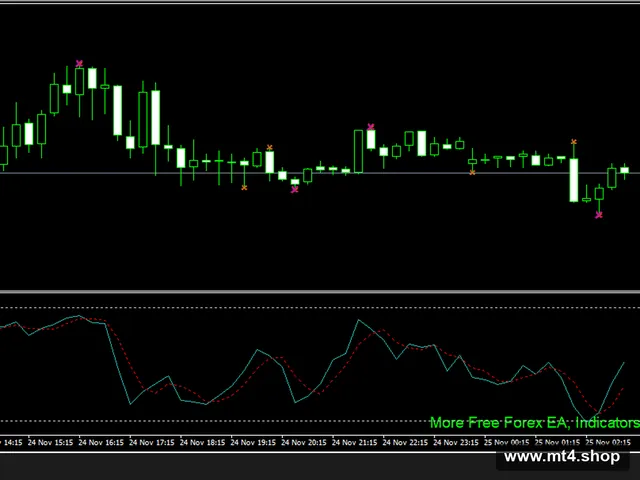Viewport: 640px width, 480px height.
Task: Click the "24 Nov 20:15" time label
Action: 304,442
